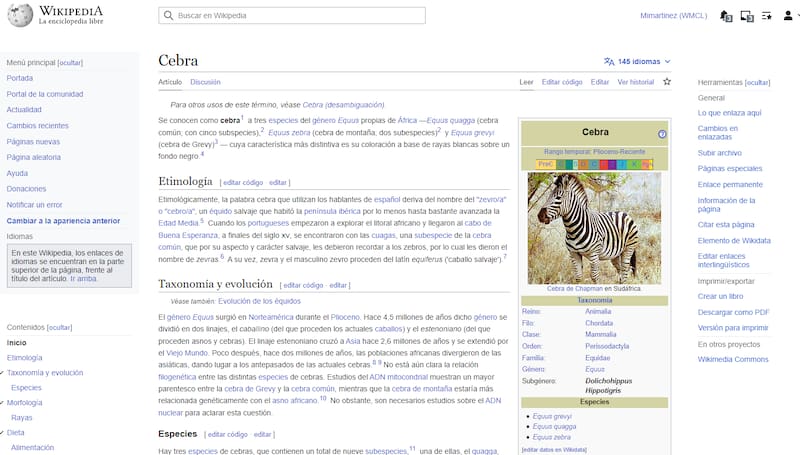
Task: Hide the Herramientas tools panel
Action: (x=758, y=83)
